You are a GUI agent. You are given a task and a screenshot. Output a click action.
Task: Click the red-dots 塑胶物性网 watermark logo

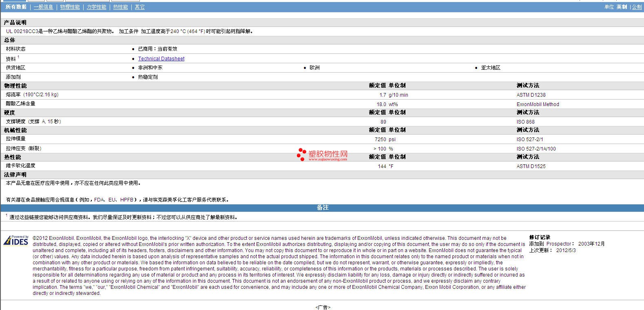coord(322,155)
